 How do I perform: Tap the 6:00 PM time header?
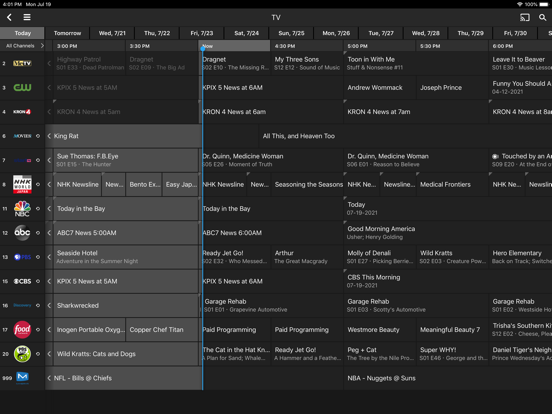[x=520, y=46]
